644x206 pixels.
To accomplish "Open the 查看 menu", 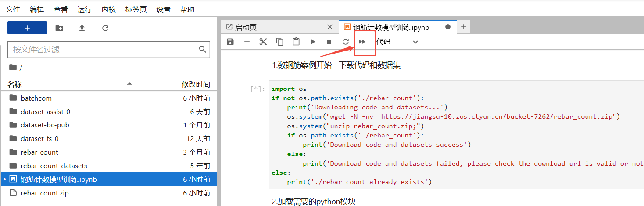I will click(x=61, y=9).
